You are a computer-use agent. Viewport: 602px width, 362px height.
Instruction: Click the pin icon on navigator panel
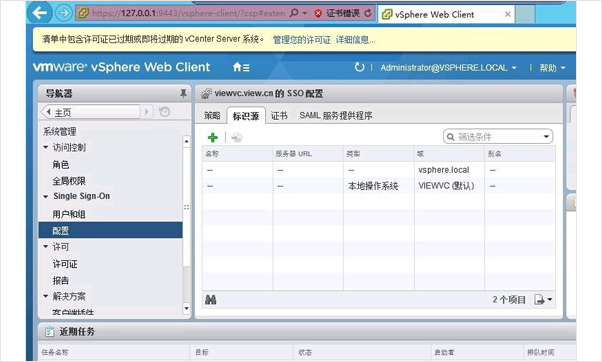183,93
